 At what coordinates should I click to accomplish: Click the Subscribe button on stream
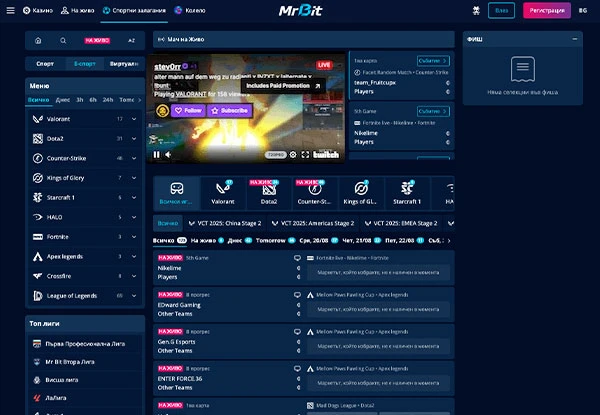(x=230, y=111)
